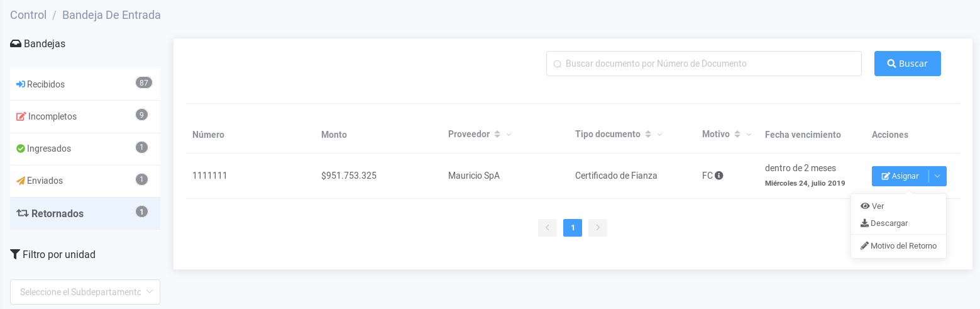The height and width of the screenshot is (309, 980).
Task: Select Motivo del Retorno menu entry
Action: point(903,245)
